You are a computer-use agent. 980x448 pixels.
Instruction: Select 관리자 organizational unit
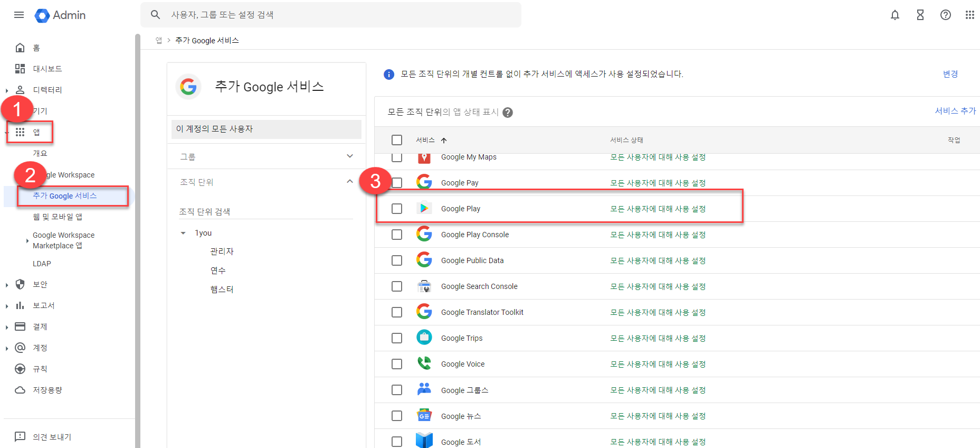tap(222, 251)
